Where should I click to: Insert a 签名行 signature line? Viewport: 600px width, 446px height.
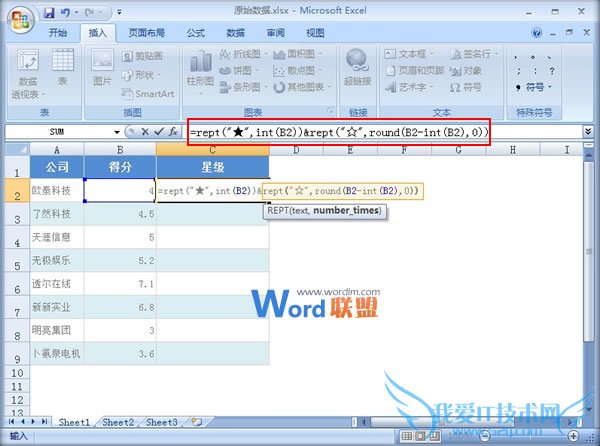tap(474, 54)
